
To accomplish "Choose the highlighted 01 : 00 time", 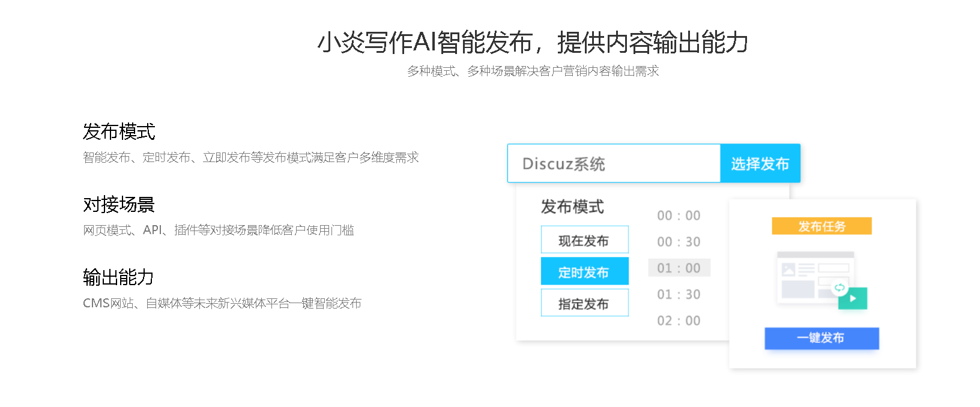I will 679,268.
